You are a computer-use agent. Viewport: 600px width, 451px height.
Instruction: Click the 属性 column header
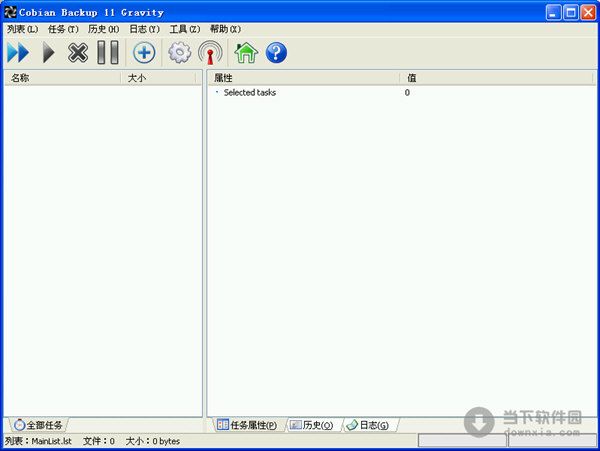(x=304, y=78)
